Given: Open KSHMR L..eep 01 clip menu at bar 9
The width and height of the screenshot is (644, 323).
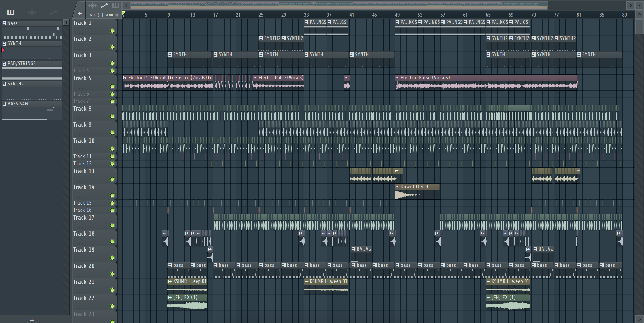Looking at the screenshot, I should (170, 281).
